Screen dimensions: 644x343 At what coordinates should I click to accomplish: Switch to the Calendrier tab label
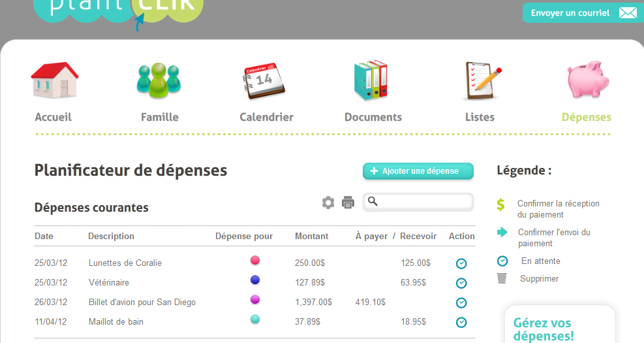(266, 118)
